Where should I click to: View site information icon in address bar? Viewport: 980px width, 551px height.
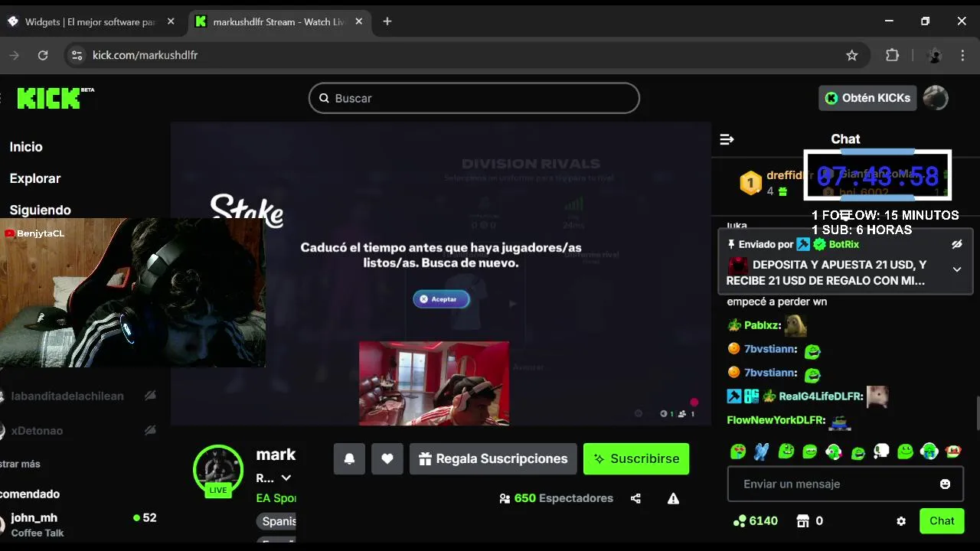(x=76, y=55)
